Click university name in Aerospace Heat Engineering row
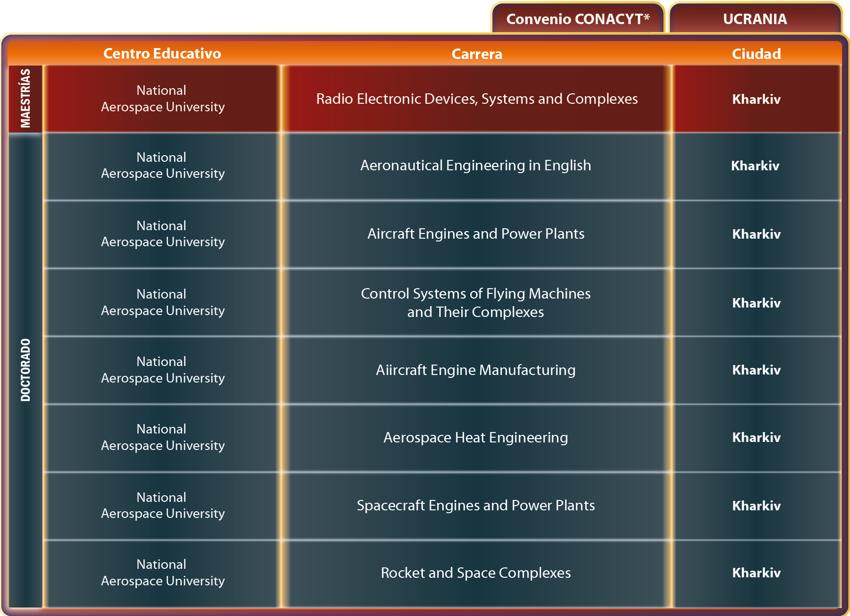This screenshot has width=850, height=616. click(x=163, y=437)
